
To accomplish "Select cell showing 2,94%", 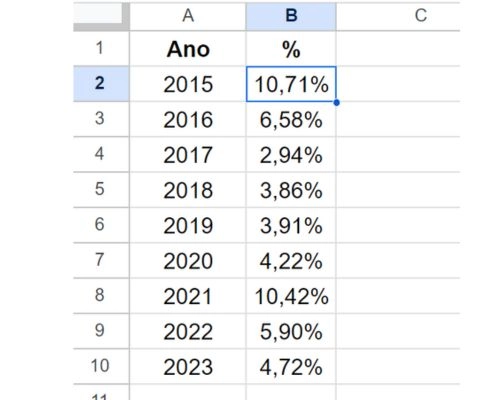I will [291, 155].
